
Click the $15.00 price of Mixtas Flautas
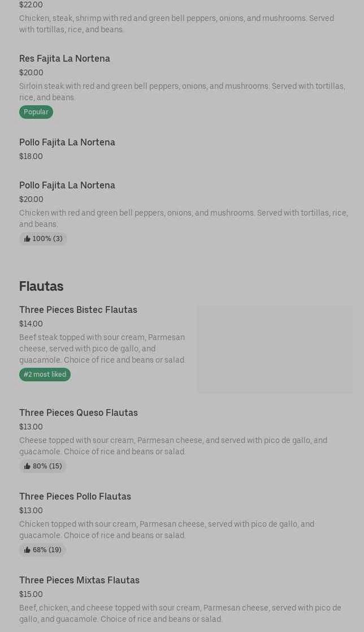31,594
